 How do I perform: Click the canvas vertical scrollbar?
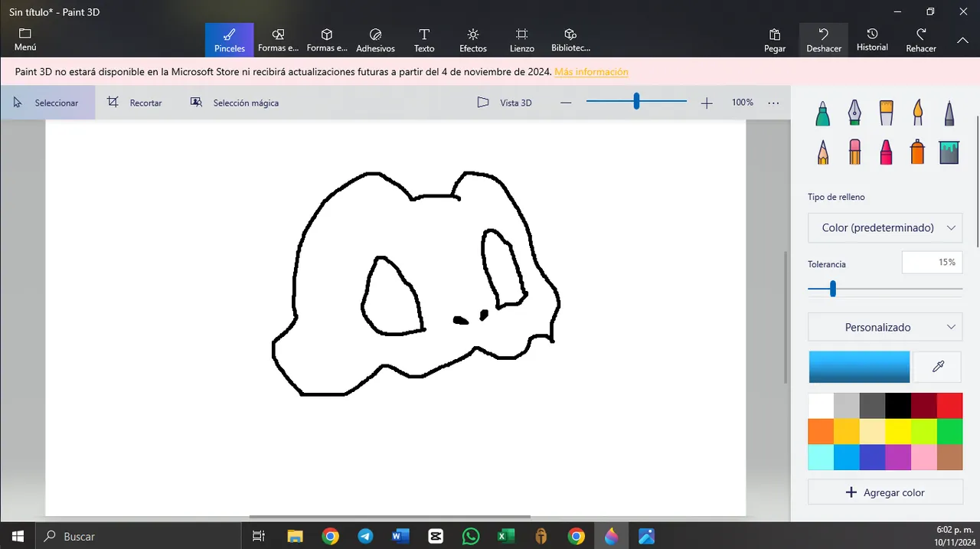[786, 318]
